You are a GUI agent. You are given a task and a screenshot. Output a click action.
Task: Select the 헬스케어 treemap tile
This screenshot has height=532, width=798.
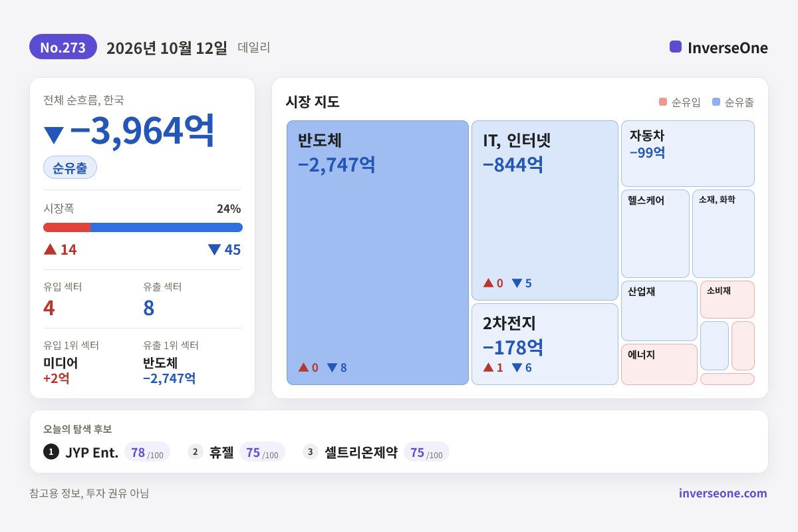pyautogui.click(x=655, y=233)
